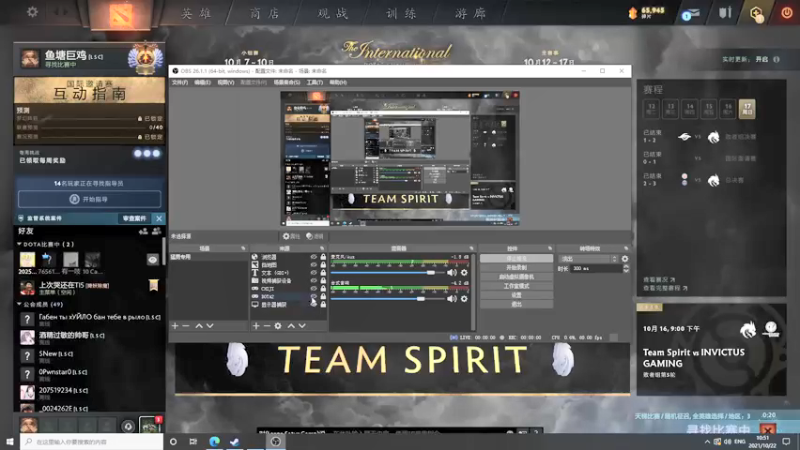The height and width of the screenshot is (450, 800).
Task: Open the 训练 tab in Dota 2
Action: 402,14
